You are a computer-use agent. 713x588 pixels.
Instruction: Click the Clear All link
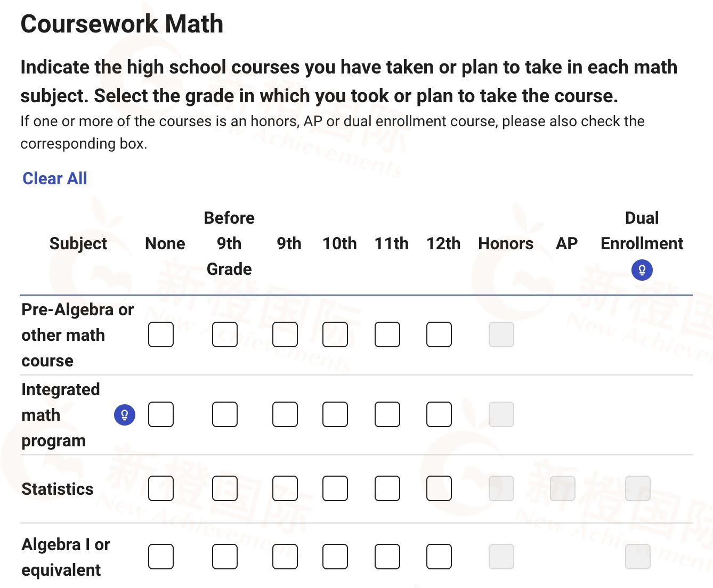[55, 178]
